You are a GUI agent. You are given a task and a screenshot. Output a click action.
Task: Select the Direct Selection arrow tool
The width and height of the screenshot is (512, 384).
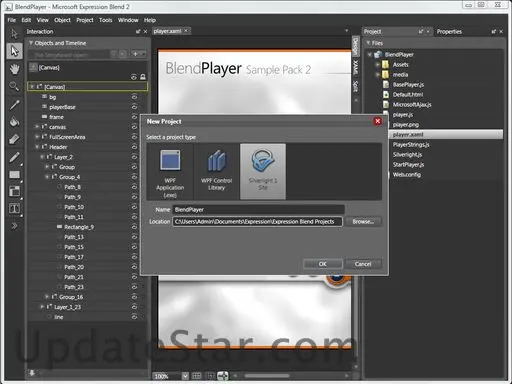[x=14, y=34]
